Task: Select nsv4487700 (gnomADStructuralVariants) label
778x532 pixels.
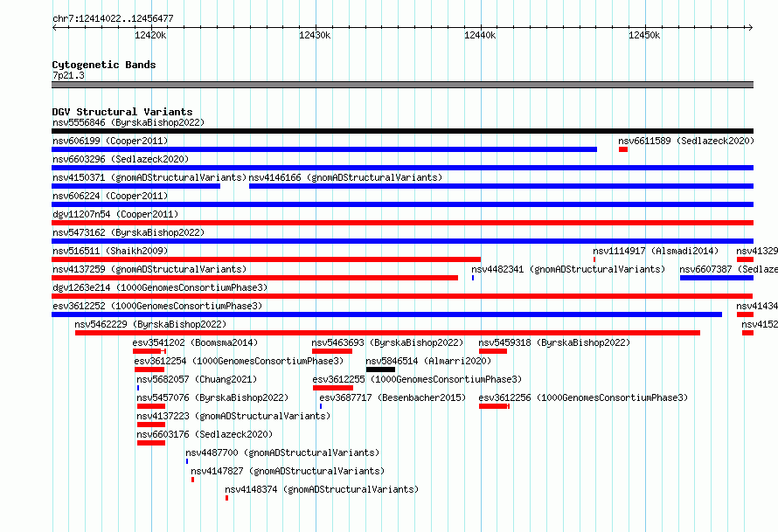Action: [x=282, y=453]
